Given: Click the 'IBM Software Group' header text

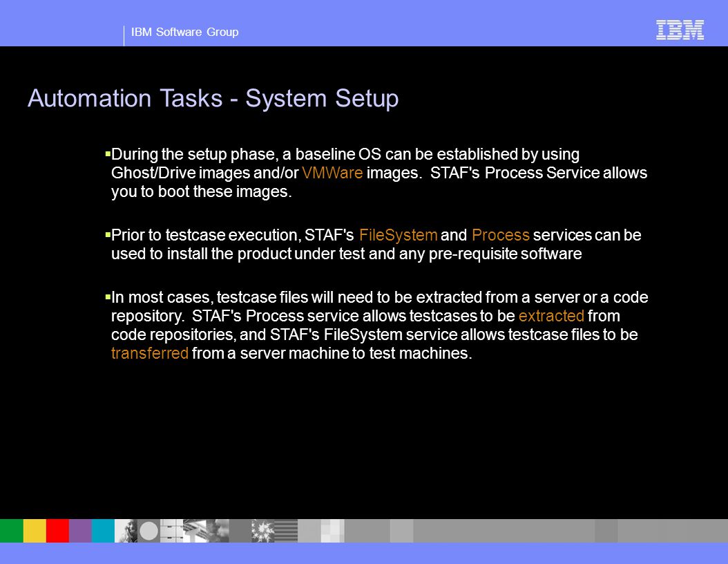Looking at the screenshot, I should pos(185,32).
